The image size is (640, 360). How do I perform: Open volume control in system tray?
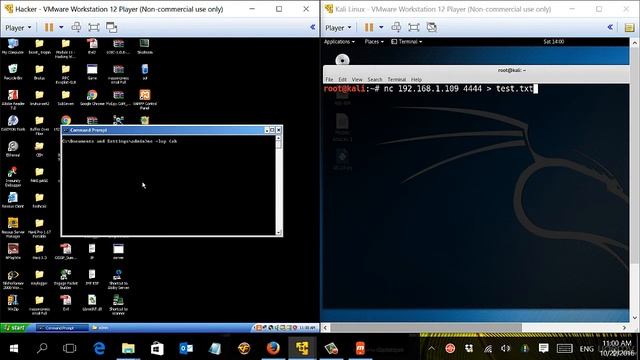(506, 348)
